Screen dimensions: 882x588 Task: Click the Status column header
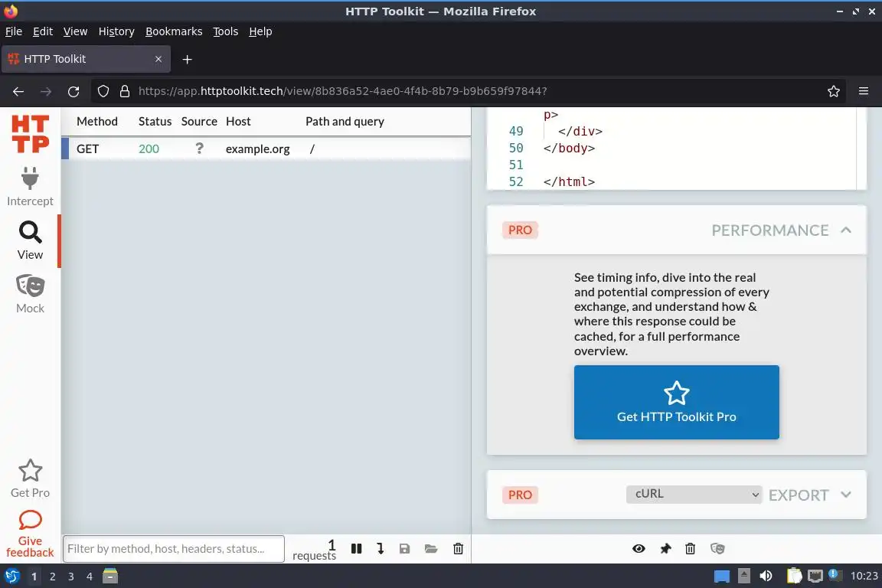click(x=155, y=122)
